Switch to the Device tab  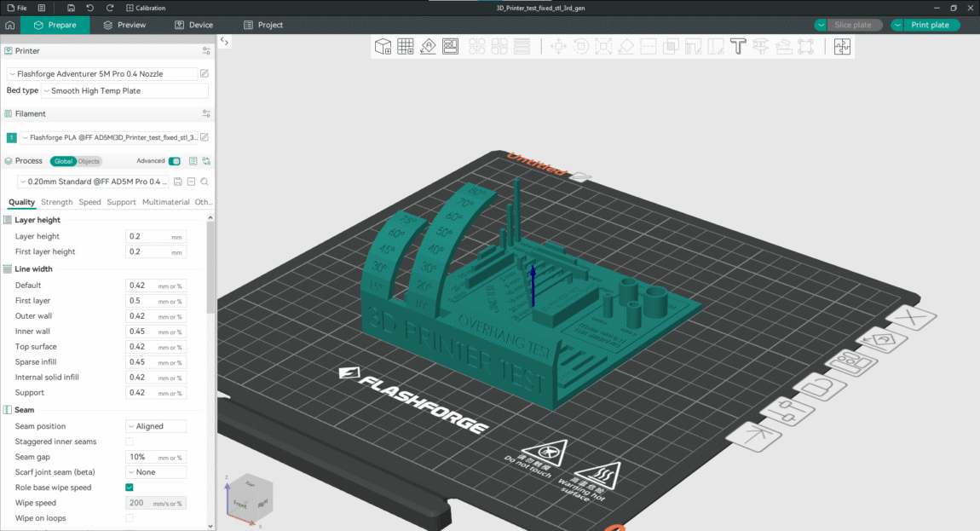click(x=193, y=25)
